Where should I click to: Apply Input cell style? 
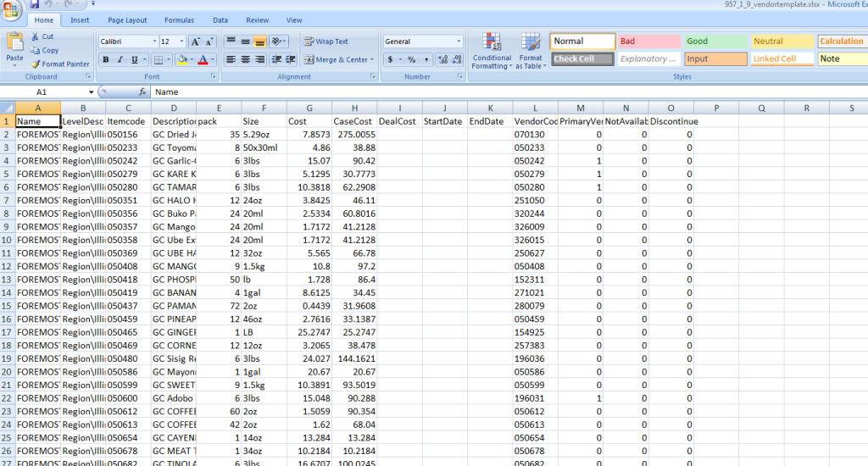click(x=715, y=58)
